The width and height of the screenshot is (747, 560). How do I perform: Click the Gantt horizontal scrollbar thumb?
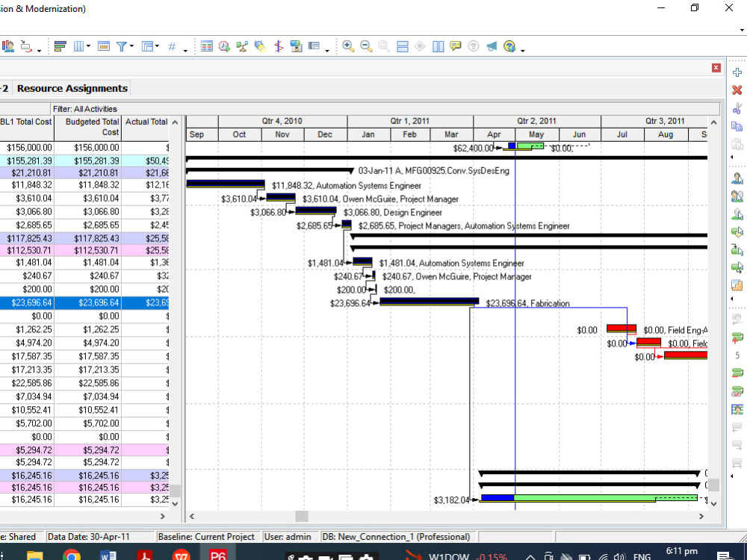click(302, 516)
